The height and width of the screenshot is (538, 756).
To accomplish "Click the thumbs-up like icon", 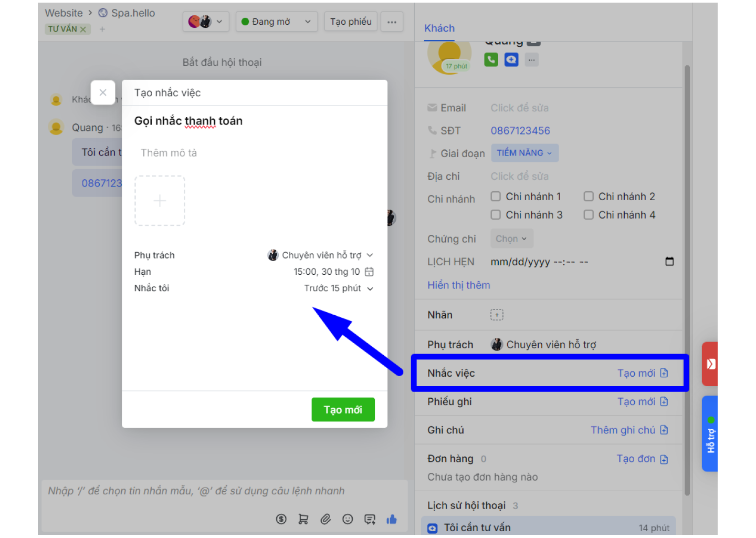I will [392, 519].
